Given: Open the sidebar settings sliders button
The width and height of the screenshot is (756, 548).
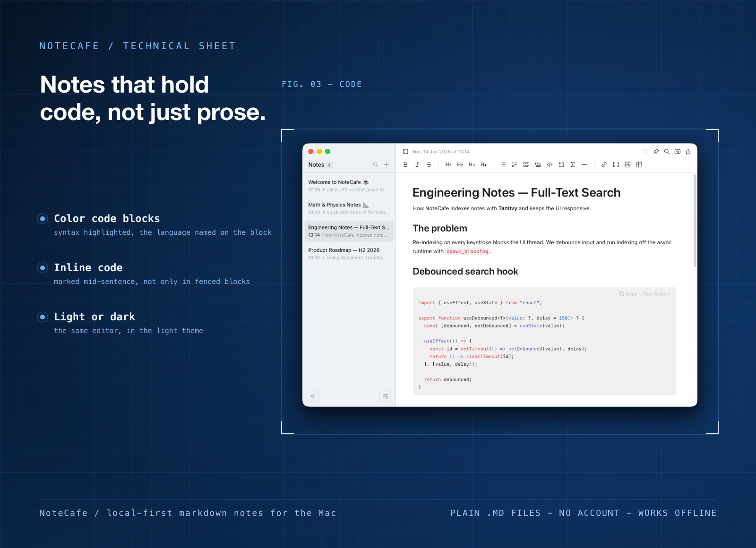Looking at the screenshot, I should point(386,396).
